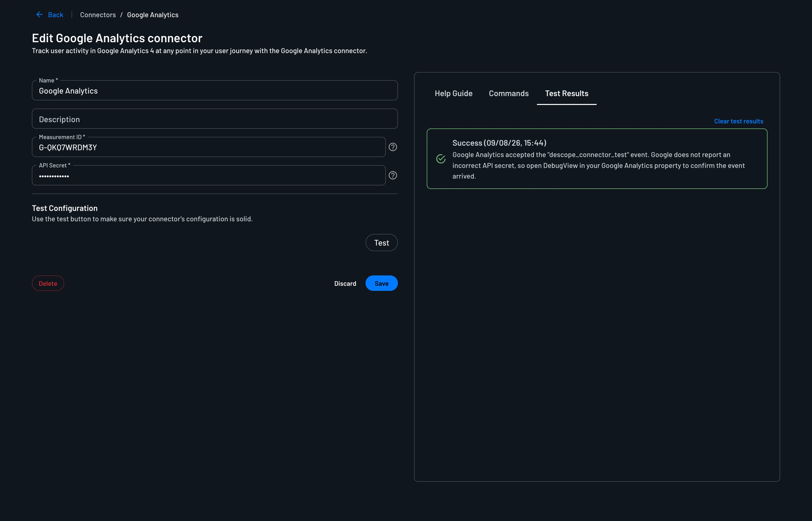Click the test result message text

click(x=599, y=165)
